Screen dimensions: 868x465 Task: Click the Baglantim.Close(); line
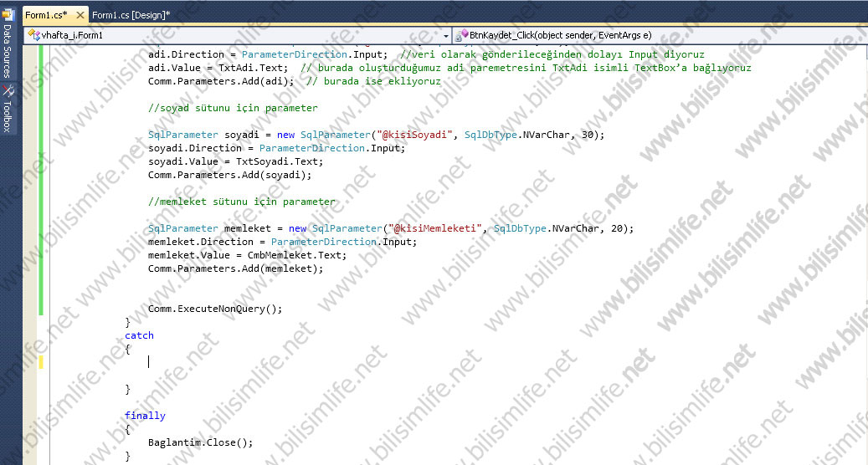200,442
